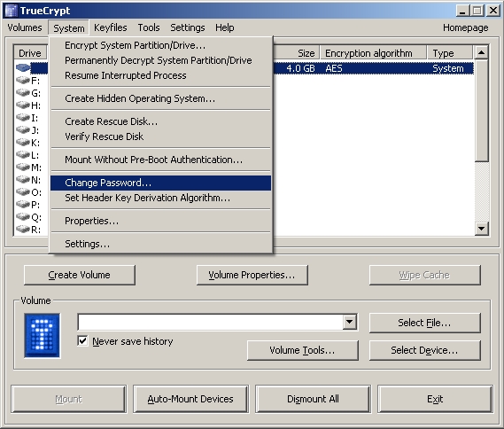Open the Help menu
Image resolution: width=504 pixels, height=429 pixels.
click(224, 27)
